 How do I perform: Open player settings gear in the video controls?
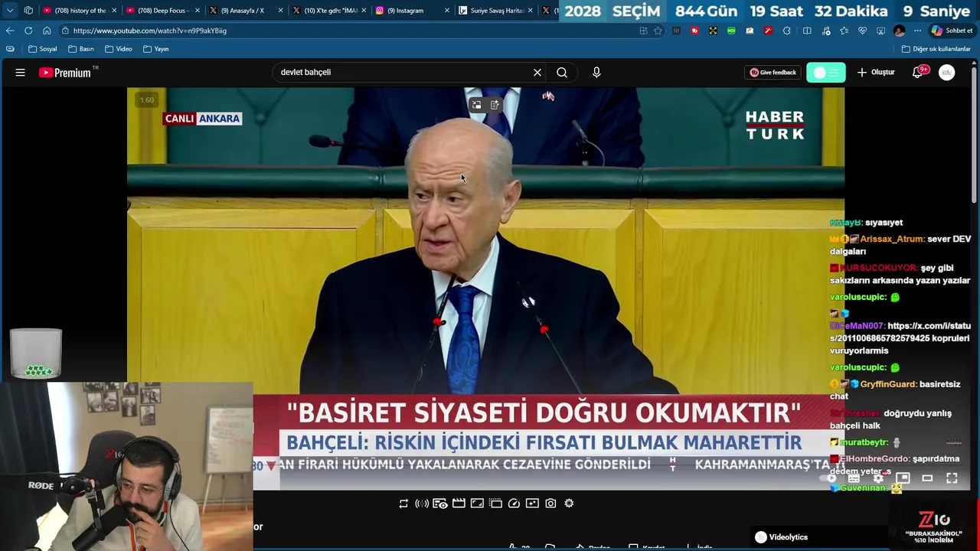878,478
